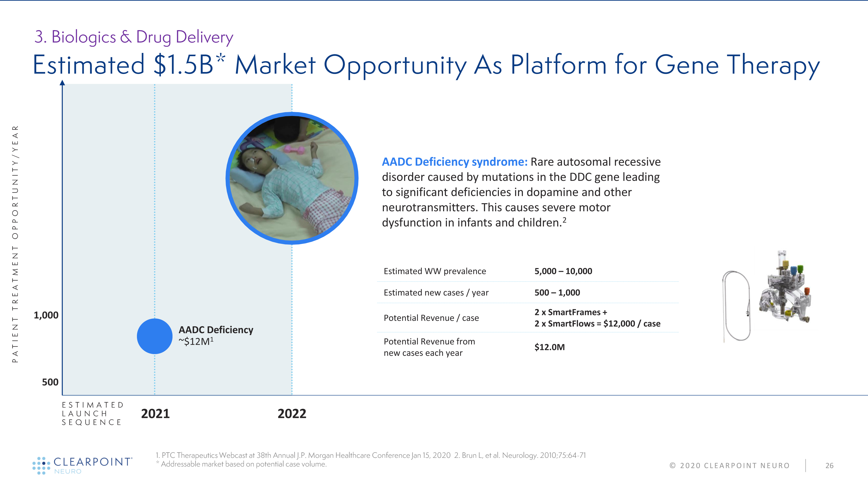Click the Biologics & Drug Delivery heading
Image resolution: width=868 pixels, height=488 pixels.
pos(134,37)
